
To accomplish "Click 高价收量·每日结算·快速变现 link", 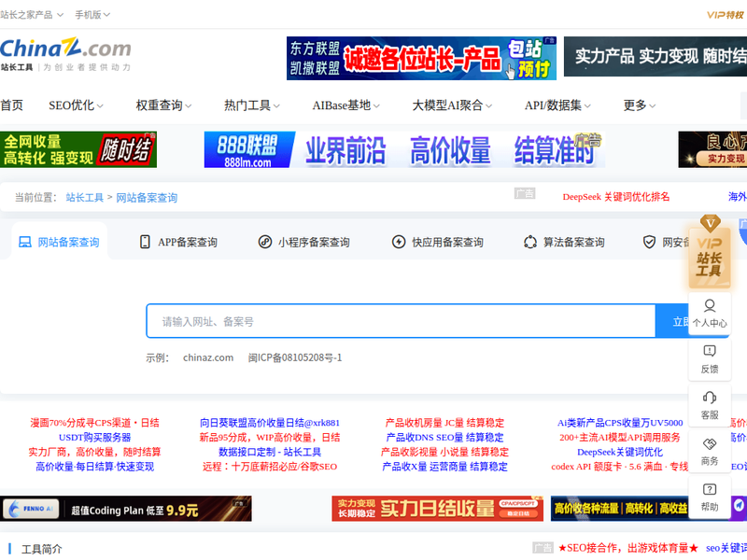I will [x=95, y=467].
